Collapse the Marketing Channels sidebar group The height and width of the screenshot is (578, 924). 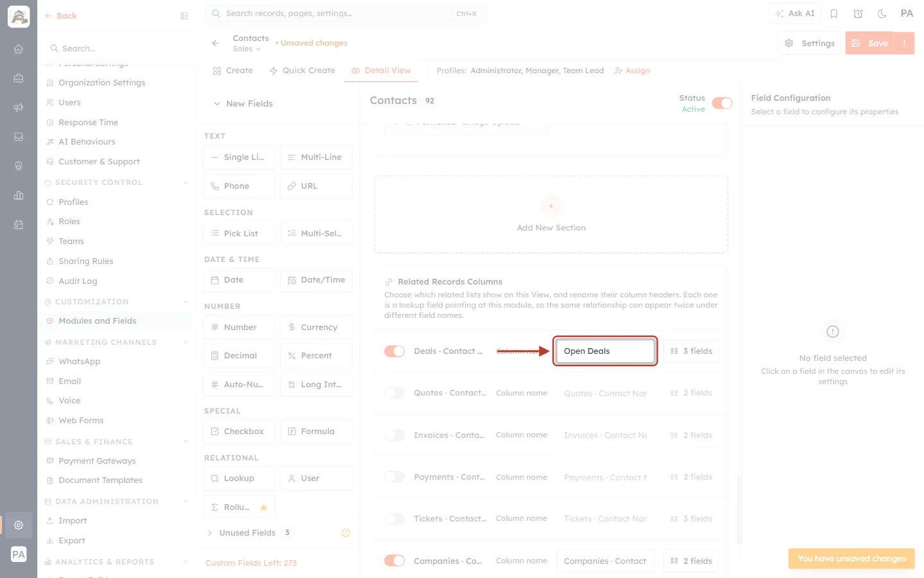click(x=185, y=342)
